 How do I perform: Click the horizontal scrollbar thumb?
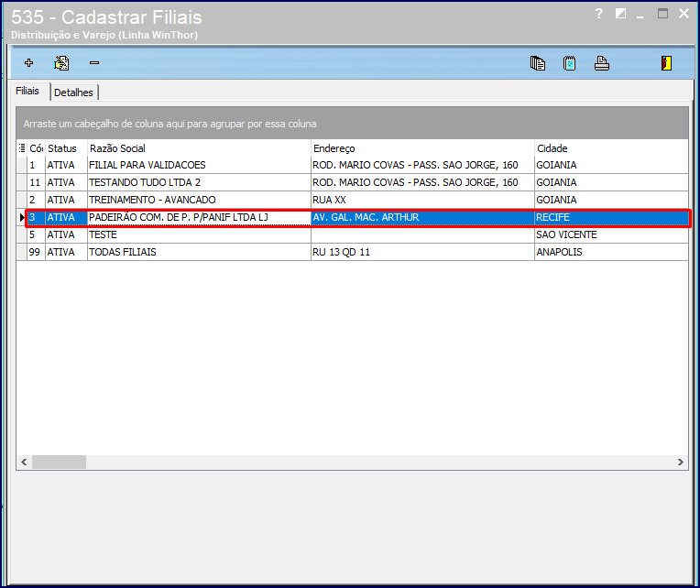59,463
